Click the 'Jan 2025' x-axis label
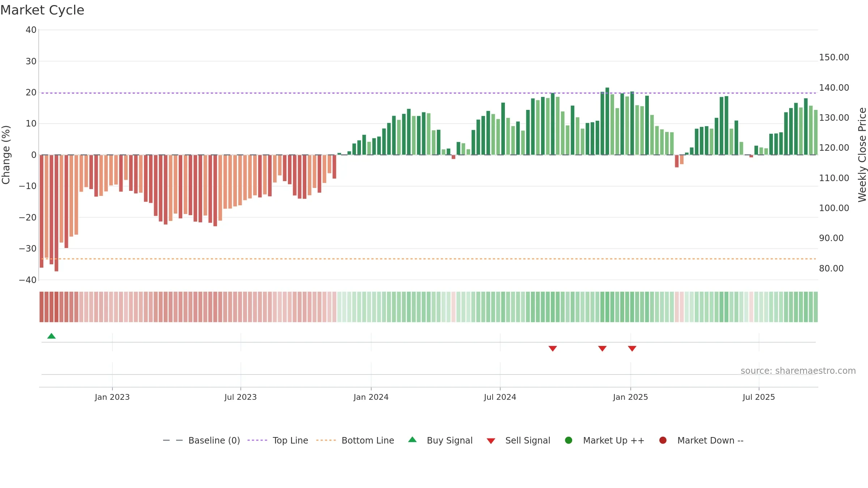This screenshot has height=488, width=868. 630,397
